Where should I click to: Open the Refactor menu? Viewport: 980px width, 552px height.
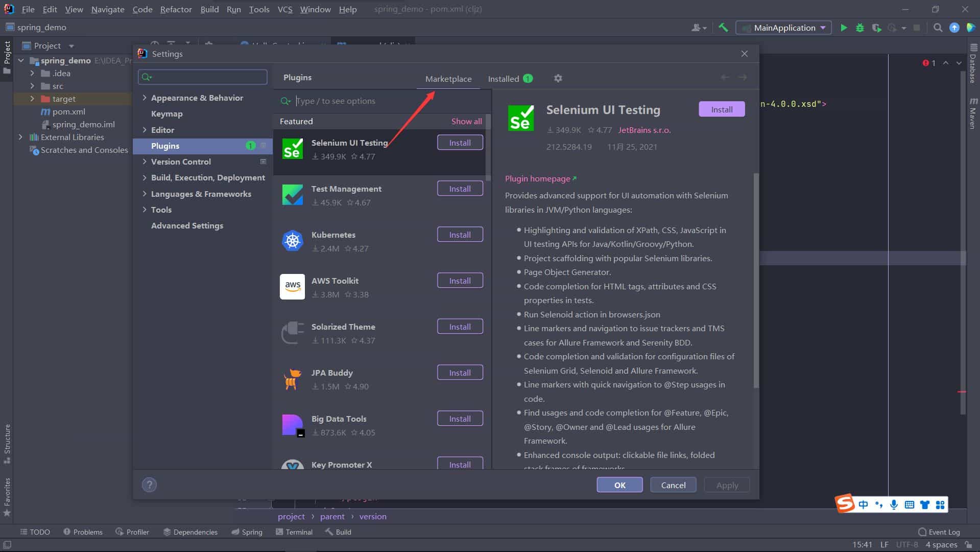coord(176,9)
